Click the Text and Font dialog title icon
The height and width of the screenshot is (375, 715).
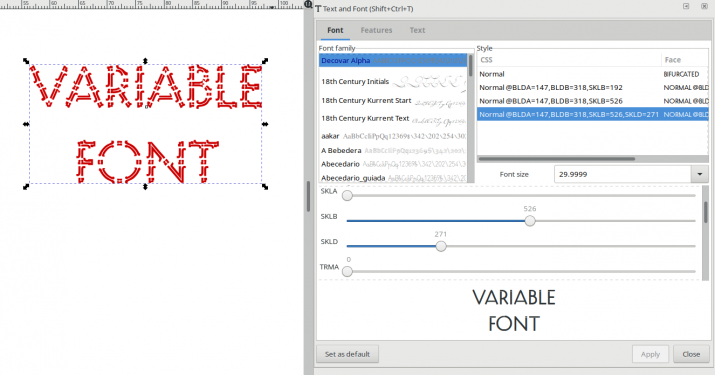(x=318, y=9)
